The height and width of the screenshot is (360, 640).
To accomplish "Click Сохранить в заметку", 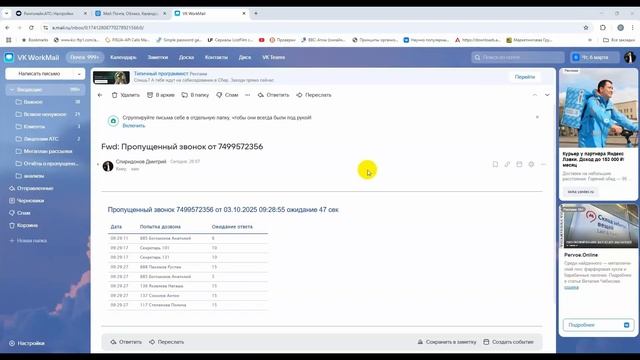I will pyautogui.click(x=447, y=342).
